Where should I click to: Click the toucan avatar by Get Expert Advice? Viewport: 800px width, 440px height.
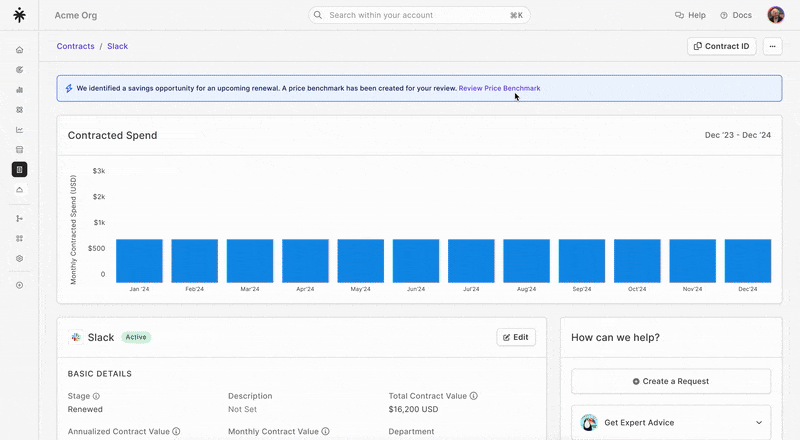click(x=589, y=423)
